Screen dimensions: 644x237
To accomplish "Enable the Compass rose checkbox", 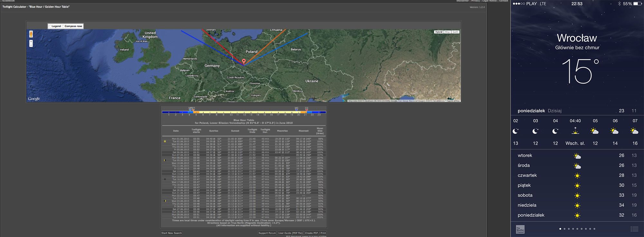I will (63, 26).
